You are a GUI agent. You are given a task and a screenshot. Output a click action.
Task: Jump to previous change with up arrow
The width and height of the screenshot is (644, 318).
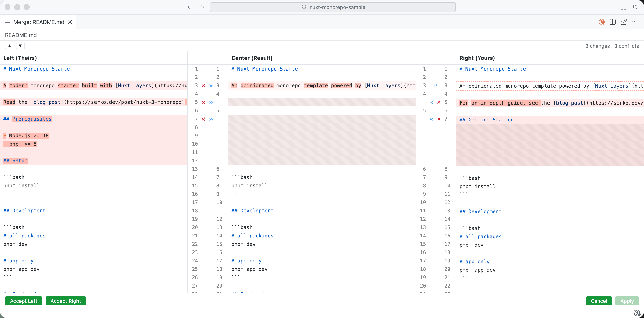(x=9, y=46)
